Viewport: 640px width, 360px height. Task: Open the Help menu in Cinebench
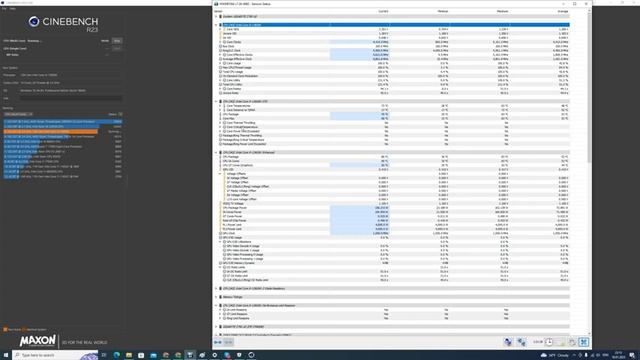[13, 8]
